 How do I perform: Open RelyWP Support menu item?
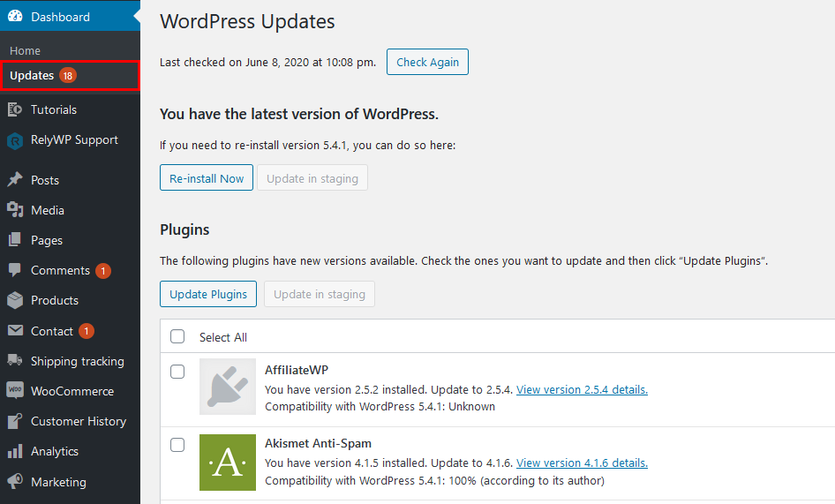[70, 140]
